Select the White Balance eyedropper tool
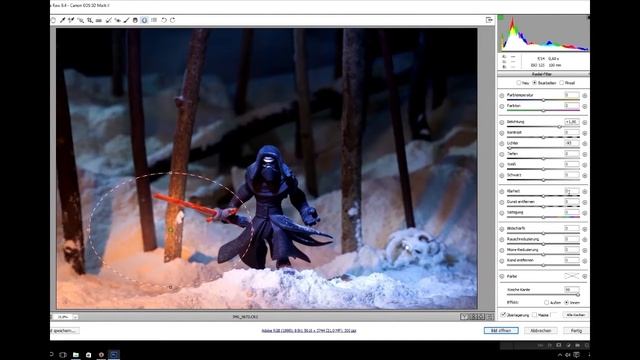 coord(63,20)
